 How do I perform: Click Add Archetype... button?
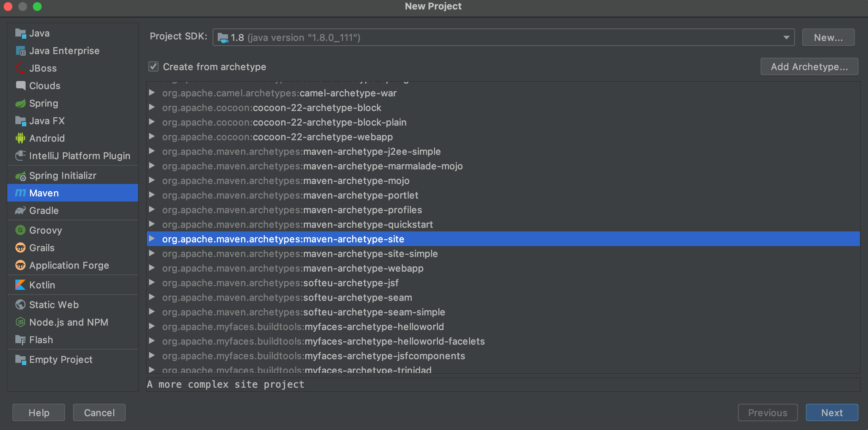pyautogui.click(x=809, y=67)
